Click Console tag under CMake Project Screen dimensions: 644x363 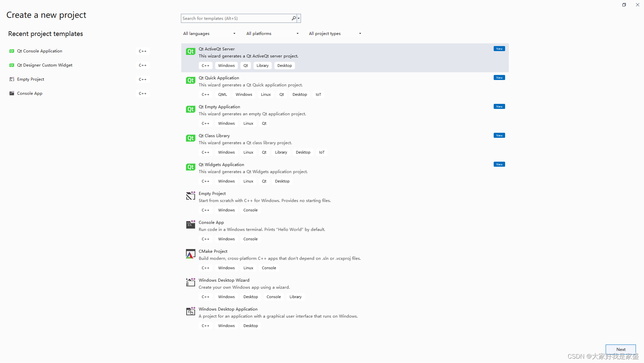tap(269, 268)
